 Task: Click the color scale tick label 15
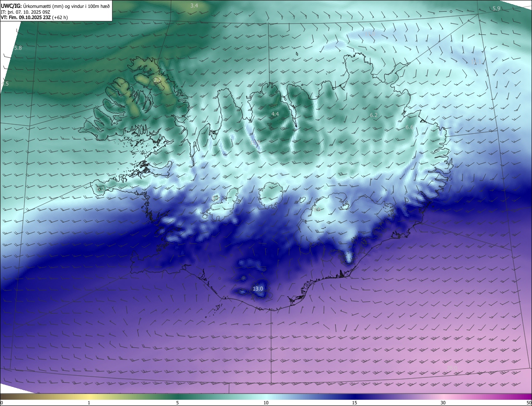point(355,403)
